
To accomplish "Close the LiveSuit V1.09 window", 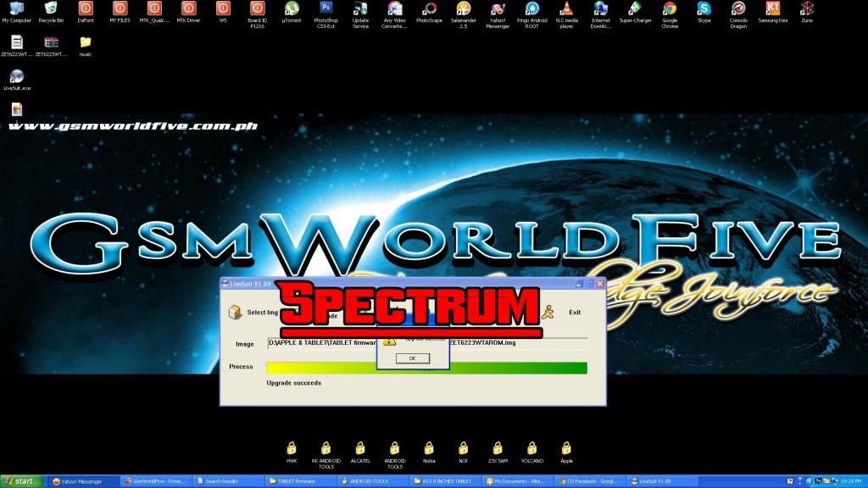I will click(x=599, y=284).
